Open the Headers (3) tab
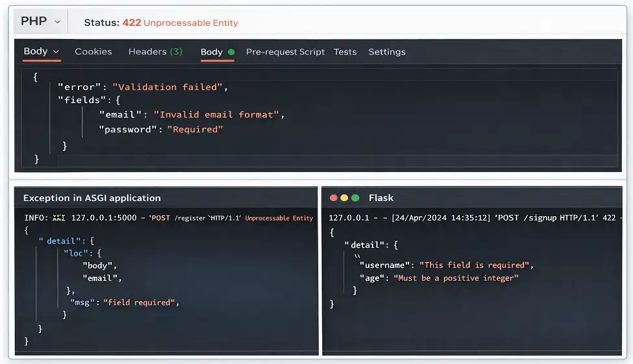The height and width of the screenshot is (364, 633). coord(155,52)
